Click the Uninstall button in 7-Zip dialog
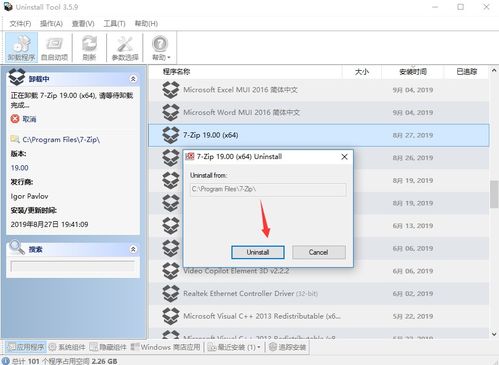This screenshot has width=499, height=365. [x=258, y=252]
